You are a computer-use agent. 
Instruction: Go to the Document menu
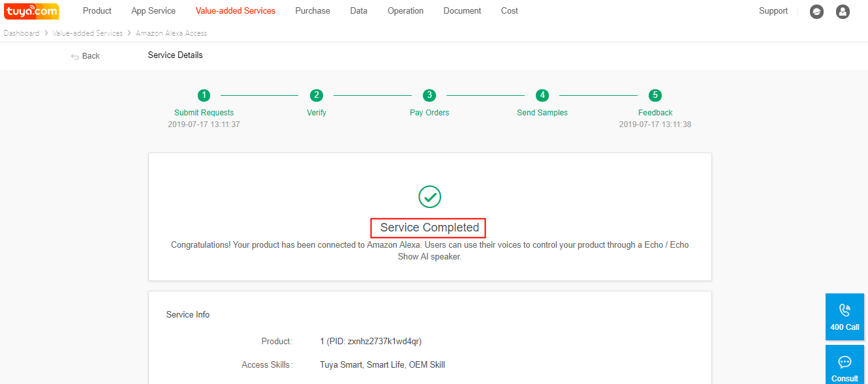462,11
